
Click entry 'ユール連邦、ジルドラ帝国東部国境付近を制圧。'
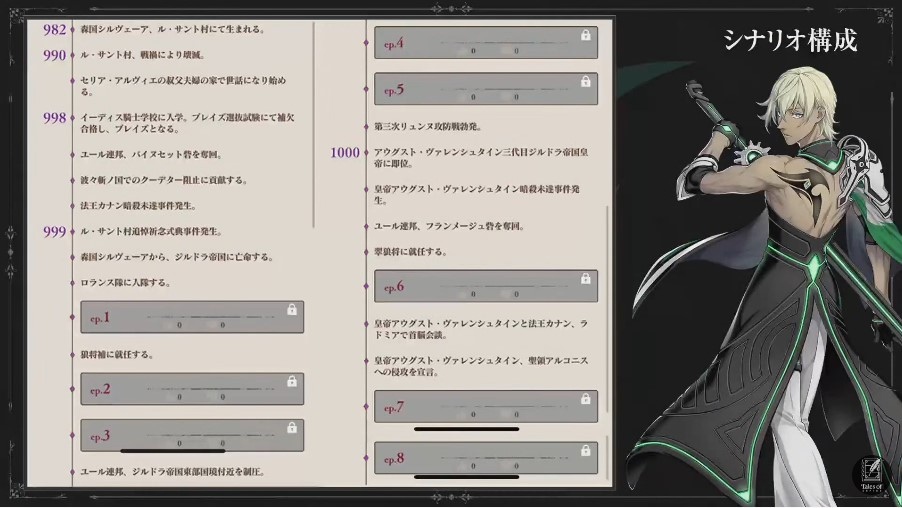173,472
